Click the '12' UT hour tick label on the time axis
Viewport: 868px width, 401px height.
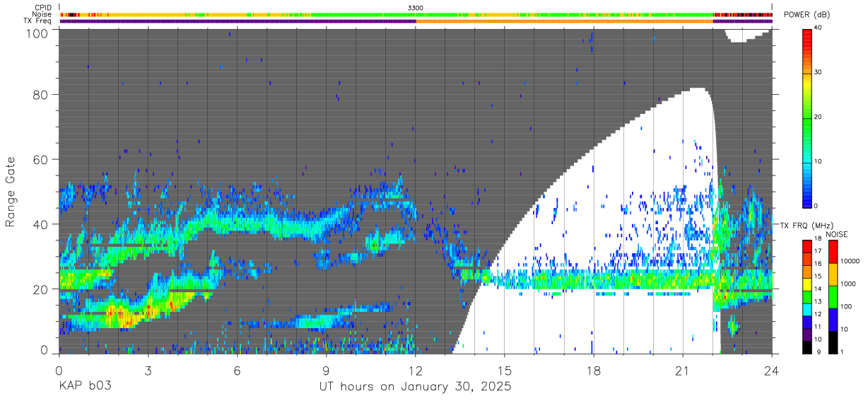click(416, 370)
